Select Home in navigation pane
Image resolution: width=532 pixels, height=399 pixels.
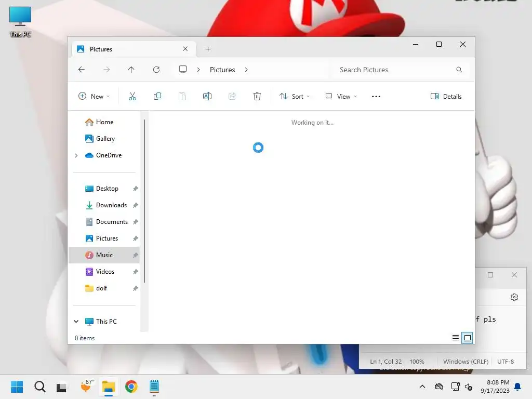click(x=104, y=122)
